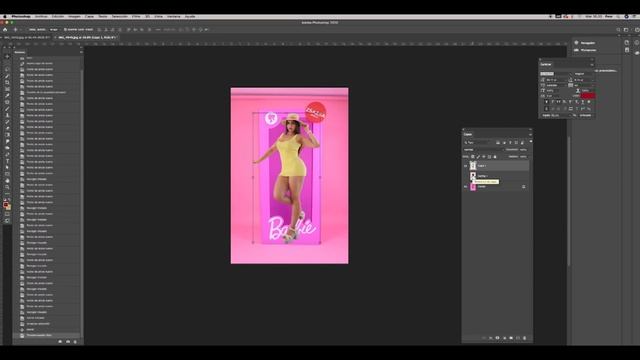Screen dimensions: 640x360
Task: Open the Filtro menu
Action: (x=136, y=16)
